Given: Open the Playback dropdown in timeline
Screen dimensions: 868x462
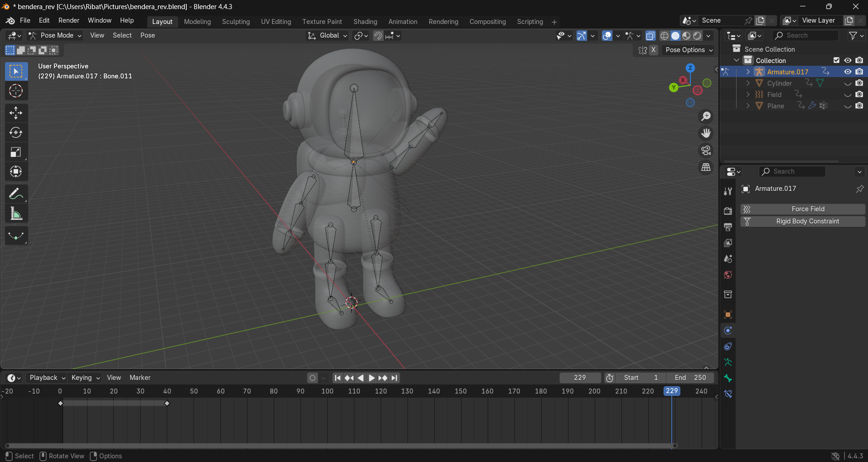Looking at the screenshot, I should pyautogui.click(x=47, y=378).
